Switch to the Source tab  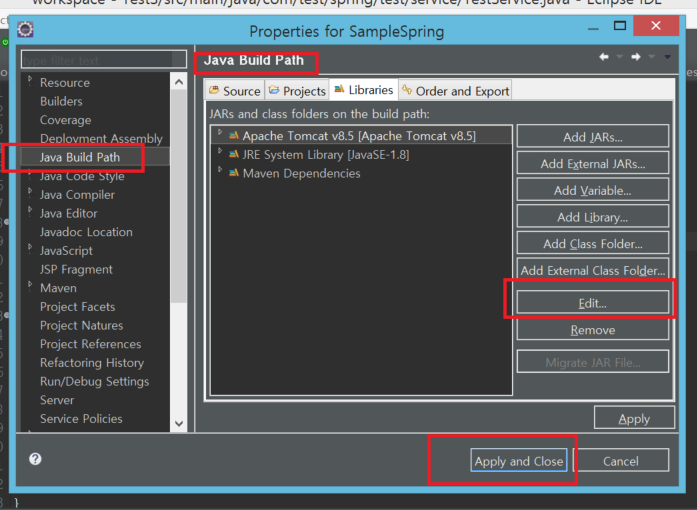click(x=235, y=91)
